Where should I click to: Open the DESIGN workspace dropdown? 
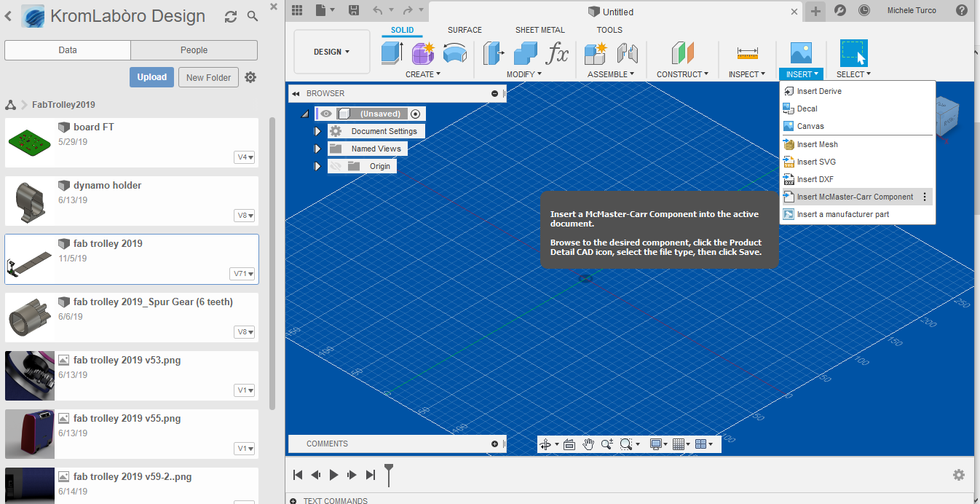point(331,52)
